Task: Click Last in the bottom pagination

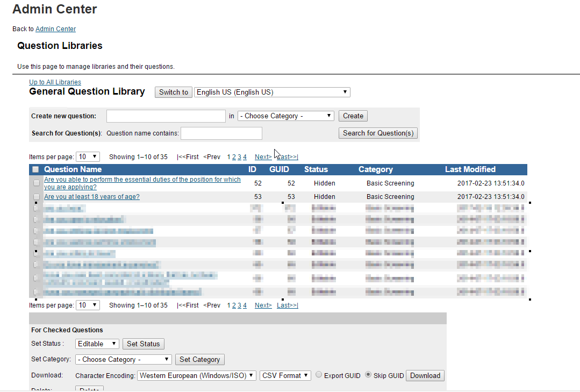Action: pyautogui.click(x=288, y=305)
